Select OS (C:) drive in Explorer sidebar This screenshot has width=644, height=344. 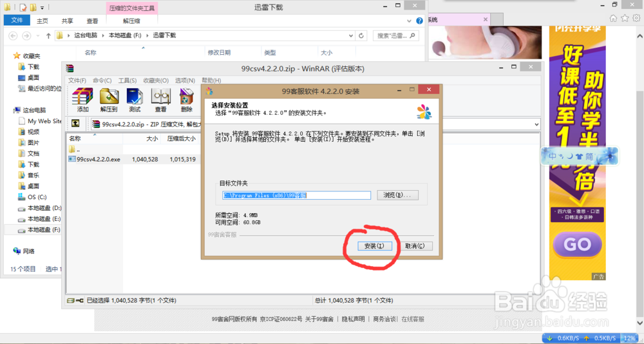pos(37,197)
